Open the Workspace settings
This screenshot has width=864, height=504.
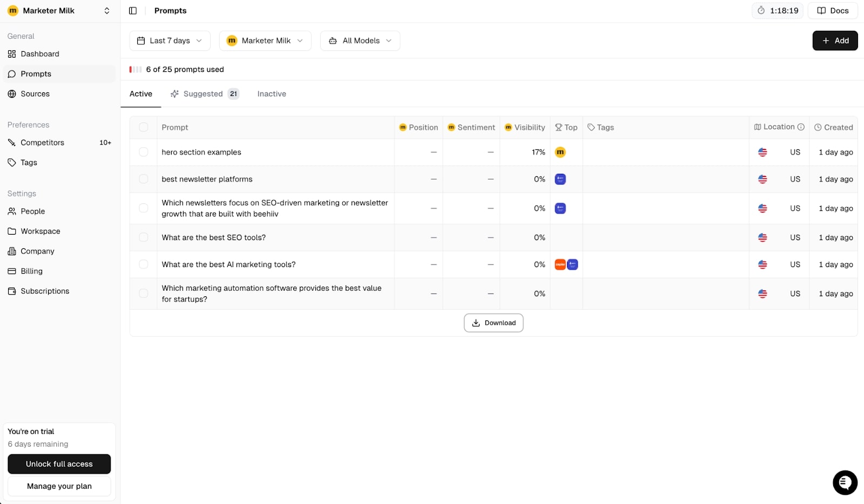40,231
